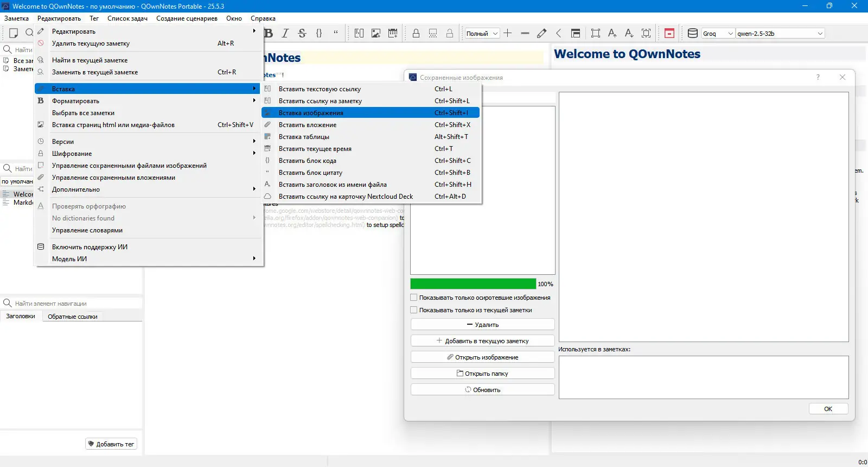Viewport: 868px width, 467px height.
Task: Go back using the left chevron icon
Action: tap(558, 33)
